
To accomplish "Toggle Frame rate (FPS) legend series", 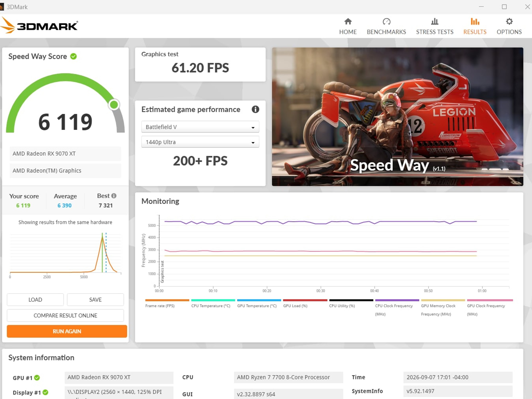I will 167,303.
